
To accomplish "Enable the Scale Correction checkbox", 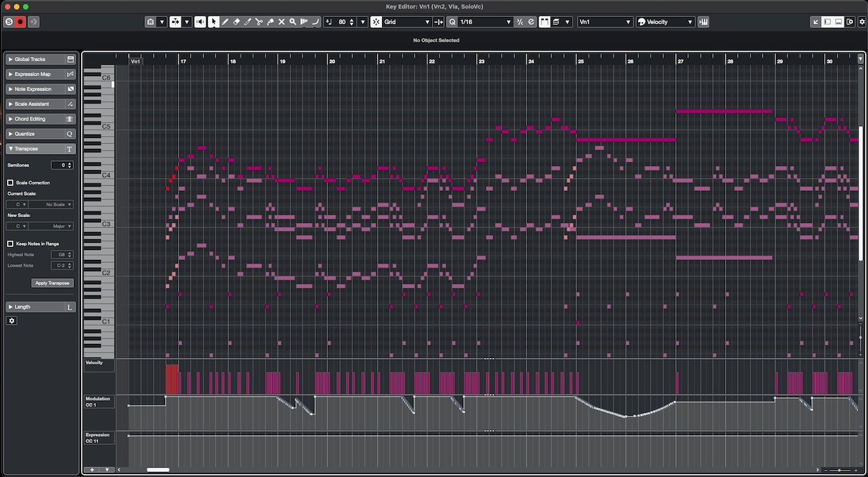I will (10, 183).
